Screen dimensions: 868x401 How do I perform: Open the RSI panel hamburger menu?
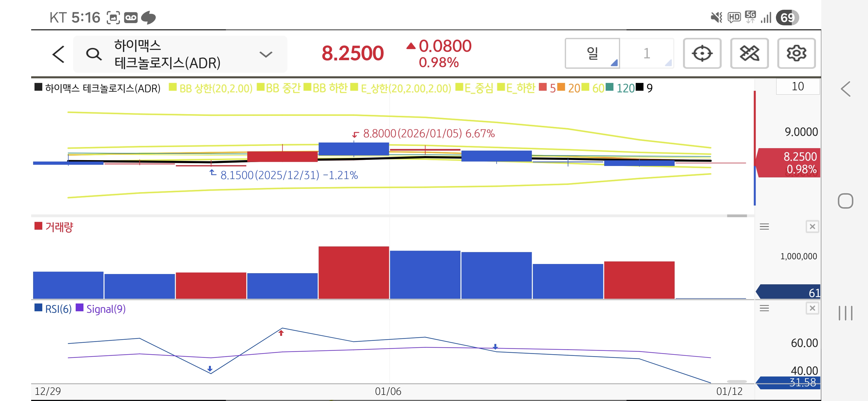(764, 308)
